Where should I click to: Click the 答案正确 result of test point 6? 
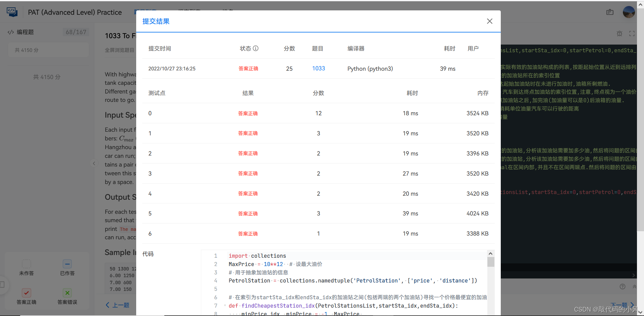[x=248, y=234]
